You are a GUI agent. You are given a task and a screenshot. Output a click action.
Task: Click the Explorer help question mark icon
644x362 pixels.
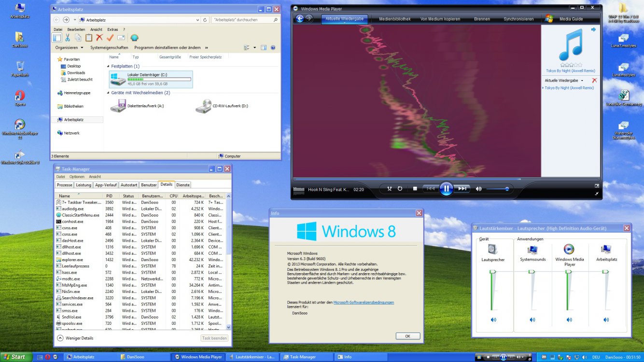[x=273, y=48]
